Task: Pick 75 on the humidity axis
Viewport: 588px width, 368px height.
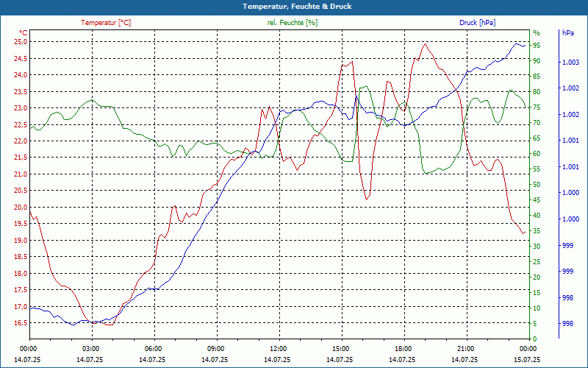Action: tap(537, 107)
